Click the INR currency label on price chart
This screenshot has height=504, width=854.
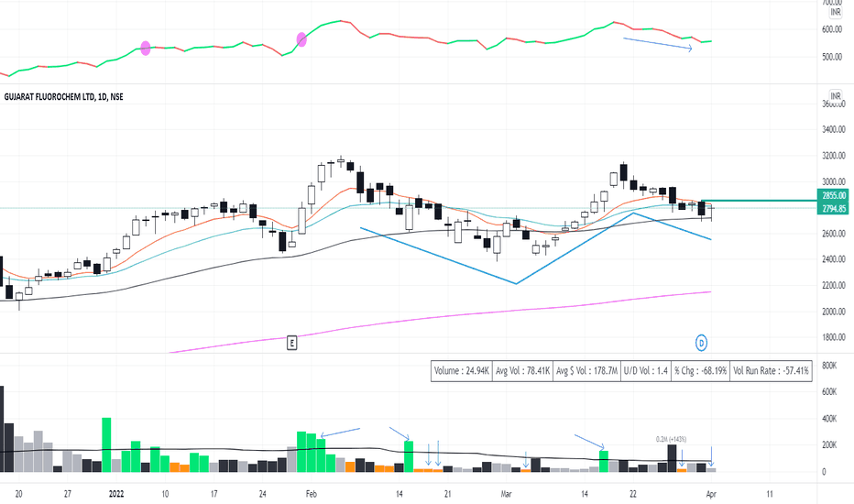[x=835, y=96]
